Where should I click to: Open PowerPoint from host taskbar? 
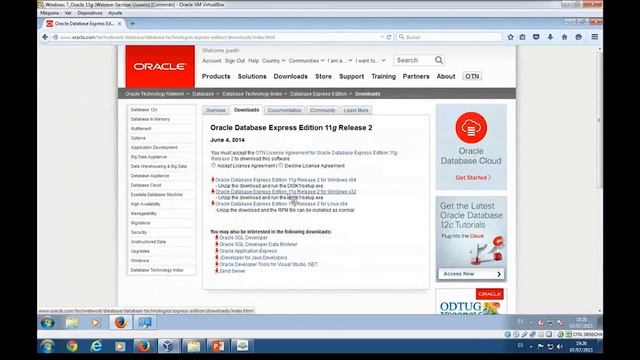(218, 347)
